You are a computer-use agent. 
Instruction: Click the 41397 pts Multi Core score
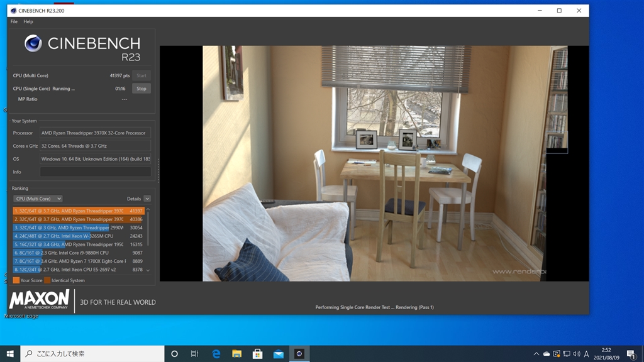[x=119, y=75]
